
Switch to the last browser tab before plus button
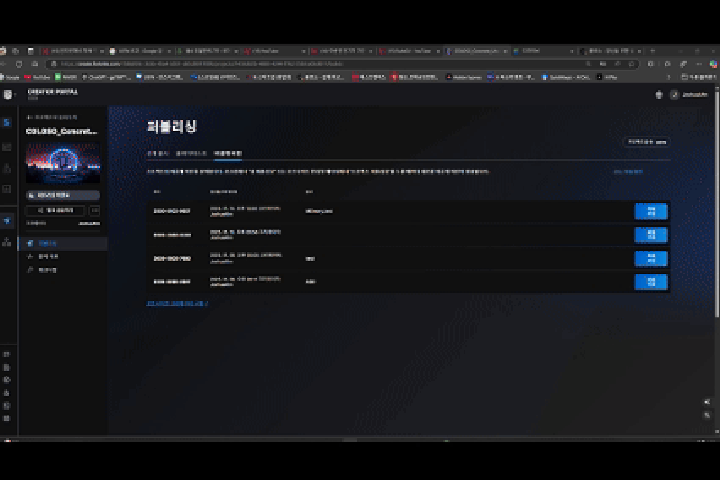point(611,51)
